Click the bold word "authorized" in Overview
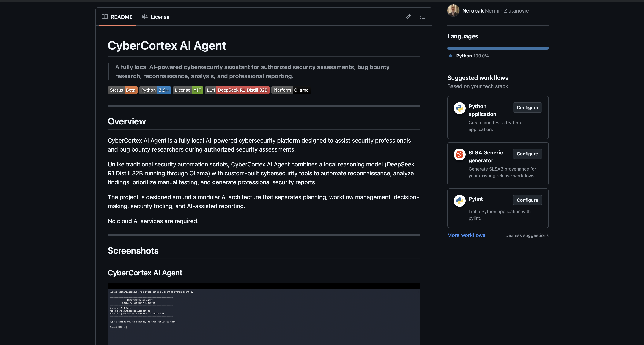Viewport: 644px width, 345px height. 219,149
